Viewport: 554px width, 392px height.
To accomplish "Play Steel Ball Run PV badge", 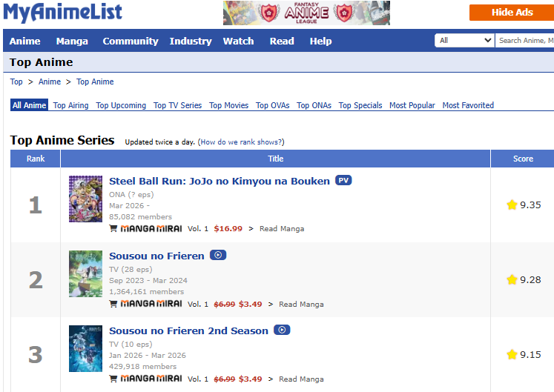I will 343,181.
